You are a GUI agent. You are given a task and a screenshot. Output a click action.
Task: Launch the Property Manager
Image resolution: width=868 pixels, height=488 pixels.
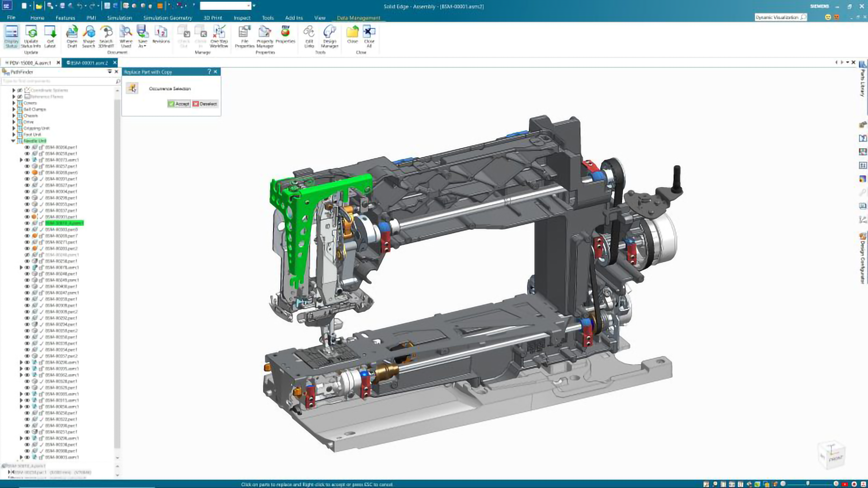pyautogui.click(x=265, y=37)
